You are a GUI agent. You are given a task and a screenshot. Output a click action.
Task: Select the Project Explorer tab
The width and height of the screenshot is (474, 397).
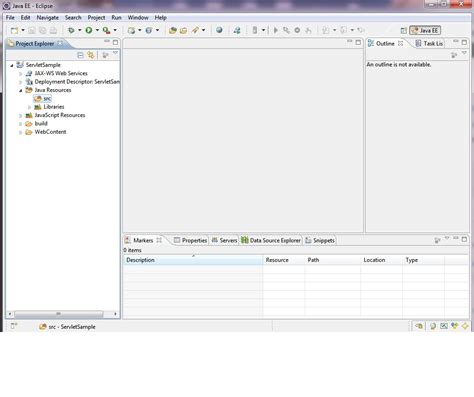pyautogui.click(x=35, y=44)
